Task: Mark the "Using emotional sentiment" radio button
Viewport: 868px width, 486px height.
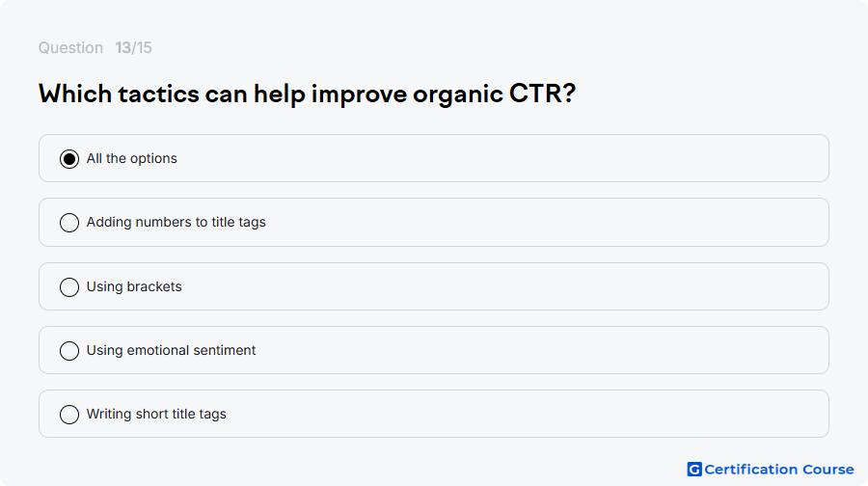Action: click(x=69, y=350)
